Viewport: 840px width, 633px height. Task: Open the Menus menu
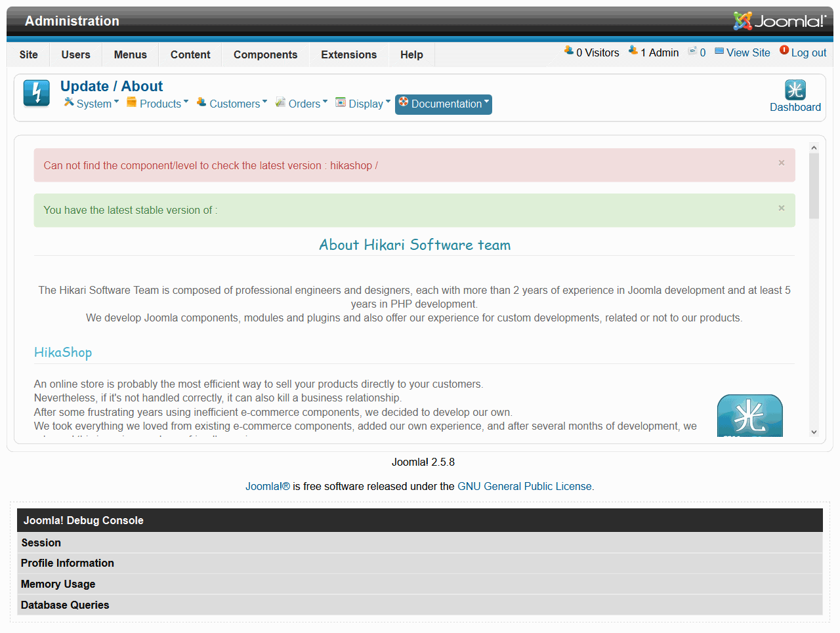pyautogui.click(x=131, y=54)
